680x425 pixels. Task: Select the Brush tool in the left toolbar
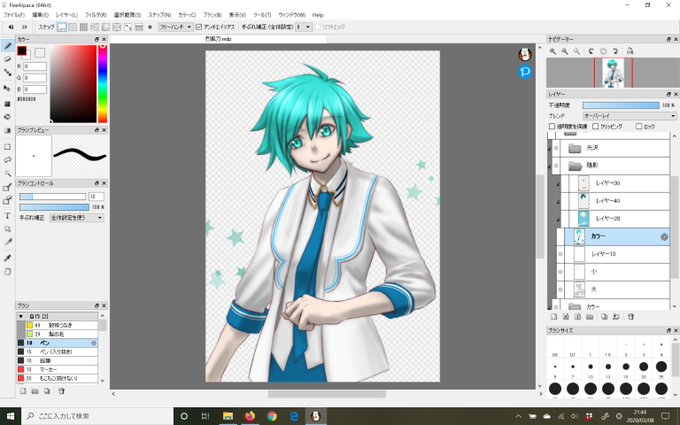coord(7,46)
